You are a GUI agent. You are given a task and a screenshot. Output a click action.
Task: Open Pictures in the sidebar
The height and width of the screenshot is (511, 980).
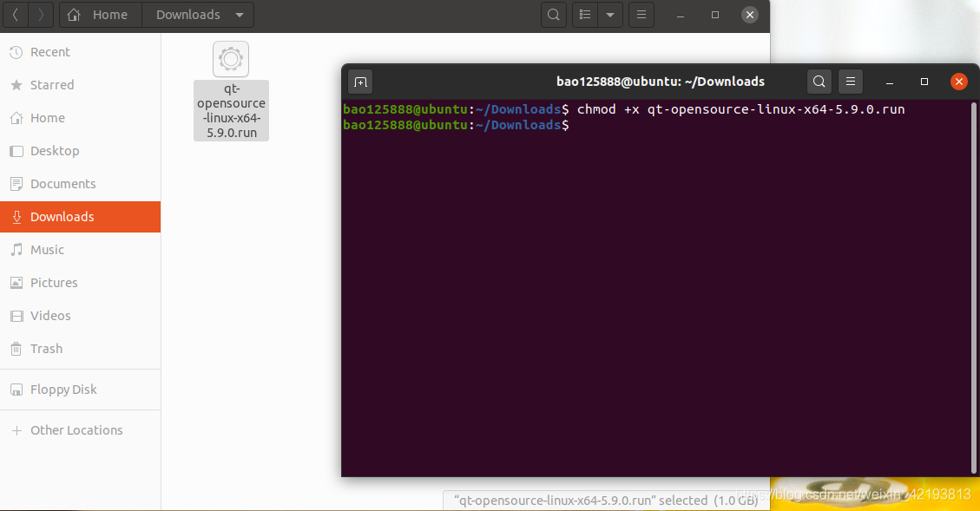pyautogui.click(x=80, y=283)
